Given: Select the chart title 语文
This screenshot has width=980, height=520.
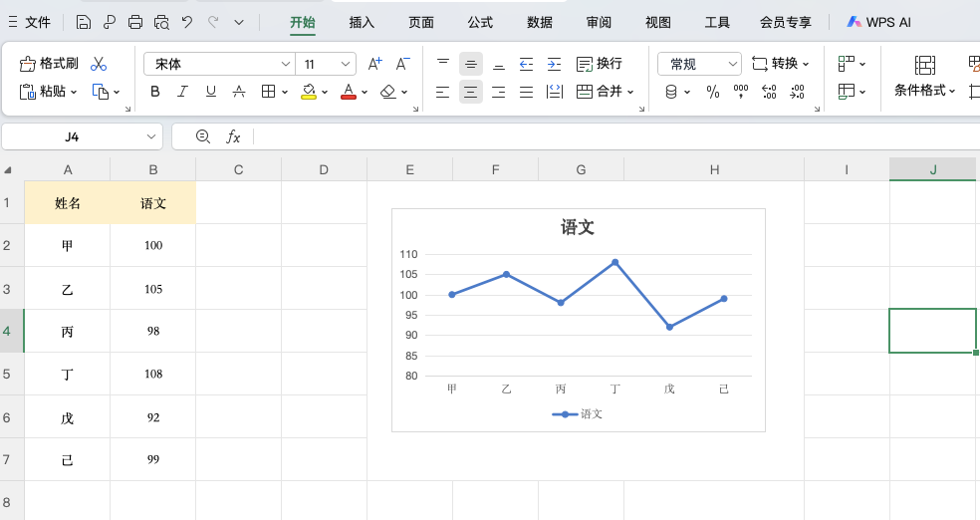Looking at the screenshot, I should pos(578,227).
